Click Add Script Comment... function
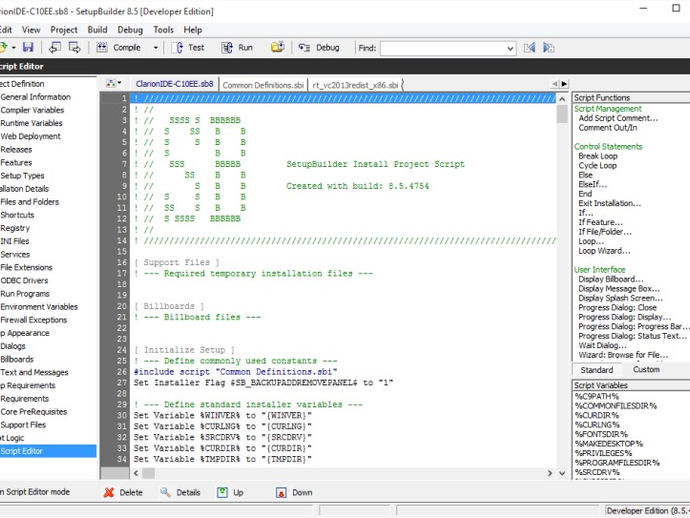The height and width of the screenshot is (518, 690). point(618,118)
